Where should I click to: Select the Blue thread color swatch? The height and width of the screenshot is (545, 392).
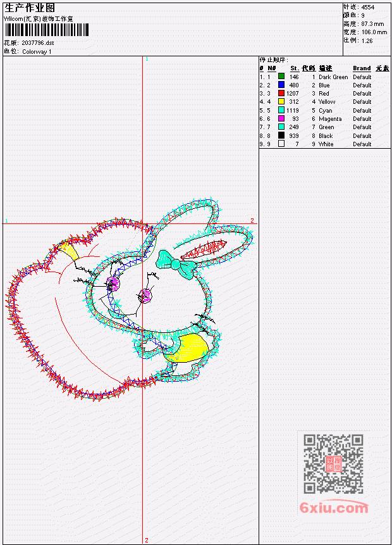click(281, 85)
